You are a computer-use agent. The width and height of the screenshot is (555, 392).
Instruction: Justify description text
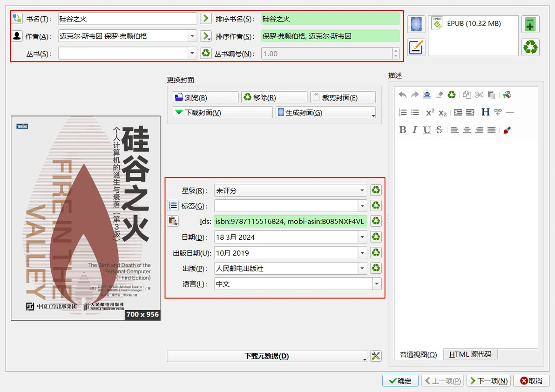coord(491,130)
